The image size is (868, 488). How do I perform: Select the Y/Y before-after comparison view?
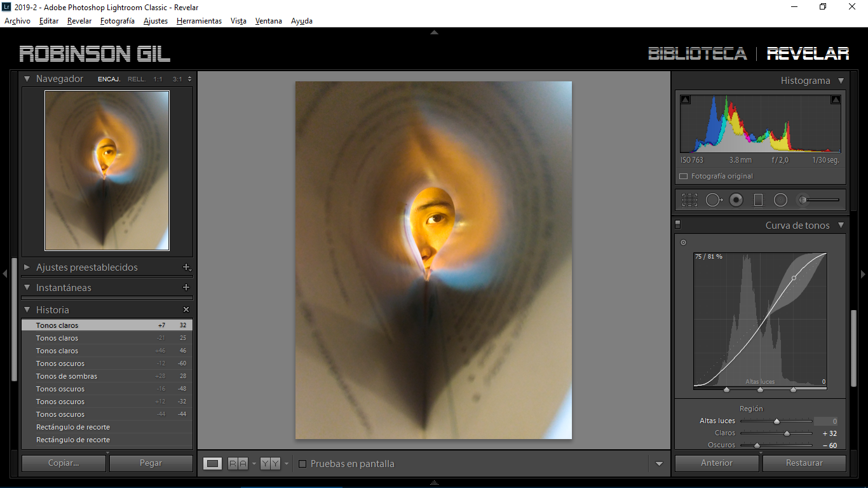[271, 464]
